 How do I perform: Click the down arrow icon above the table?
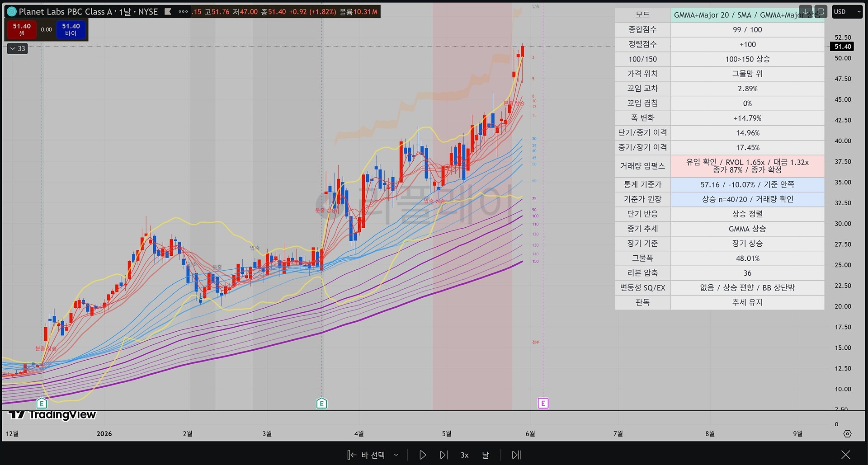pos(805,11)
